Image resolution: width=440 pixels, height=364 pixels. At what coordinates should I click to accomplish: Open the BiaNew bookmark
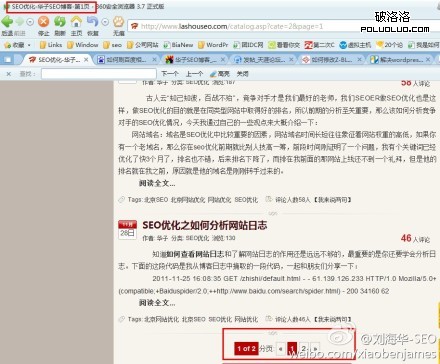178,45
